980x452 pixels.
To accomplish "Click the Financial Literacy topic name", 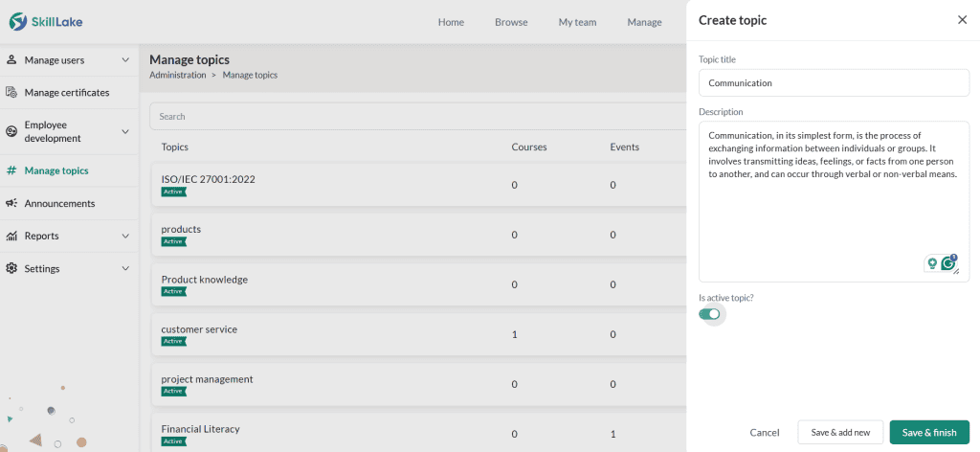I will pos(200,429).
